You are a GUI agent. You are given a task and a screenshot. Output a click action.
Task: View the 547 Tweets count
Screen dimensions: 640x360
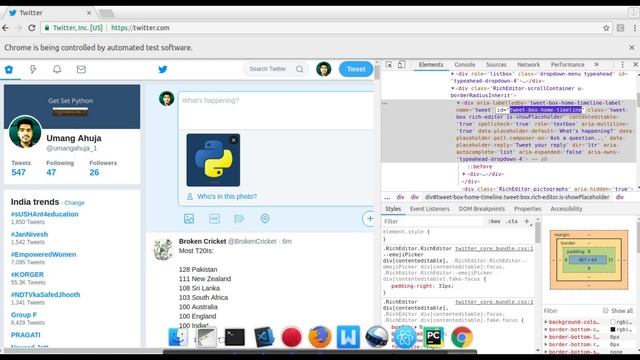[x=19, y=172]
